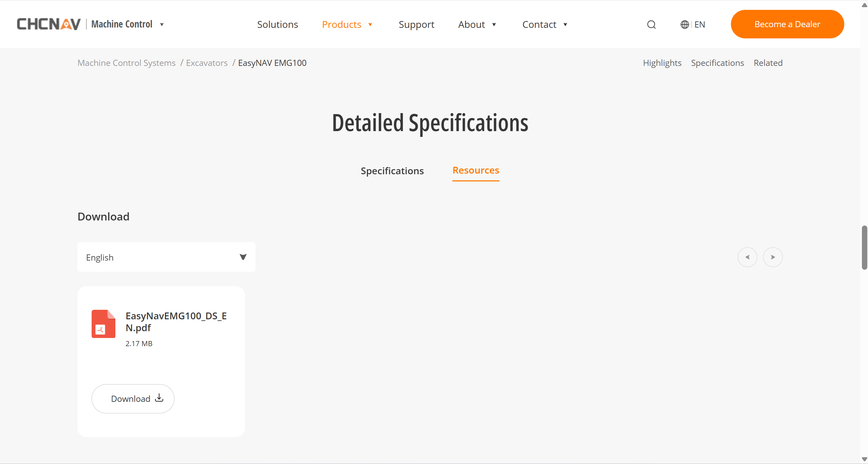
Task: Expand the Products menu arrow
Action: click(370, 24)
